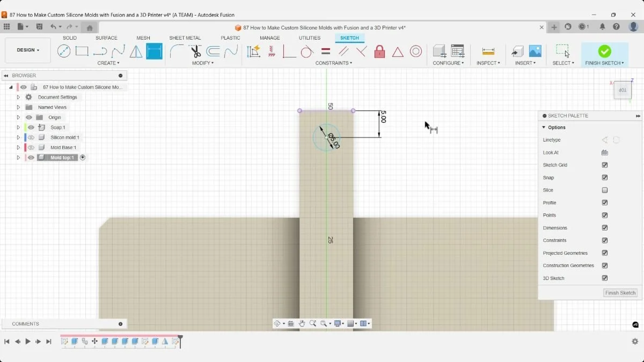Image resolution: width=644 pixels, height=362 pixels.
Task: Open the CONSTRAINTS dropdown menu
Action: click(334, 63)
